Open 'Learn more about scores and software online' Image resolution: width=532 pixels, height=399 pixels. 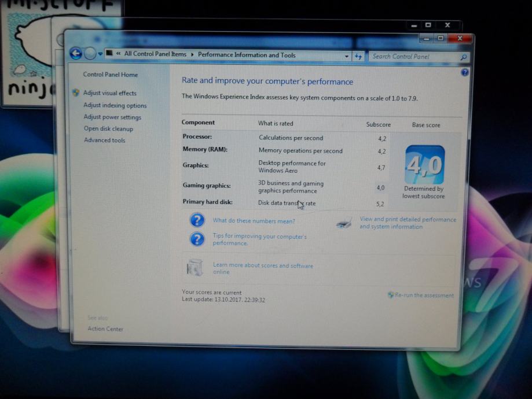[263, 268]
